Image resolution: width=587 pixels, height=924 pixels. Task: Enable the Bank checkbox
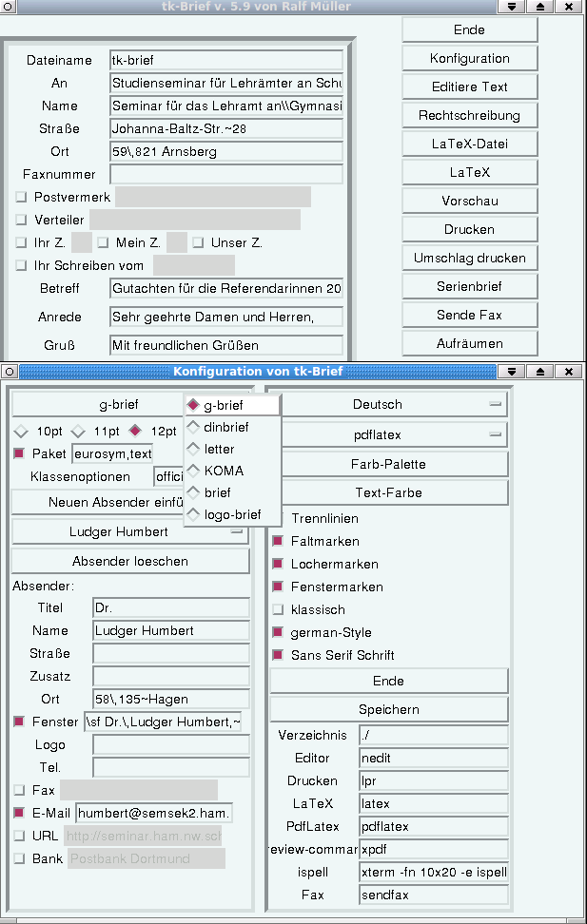19,858
